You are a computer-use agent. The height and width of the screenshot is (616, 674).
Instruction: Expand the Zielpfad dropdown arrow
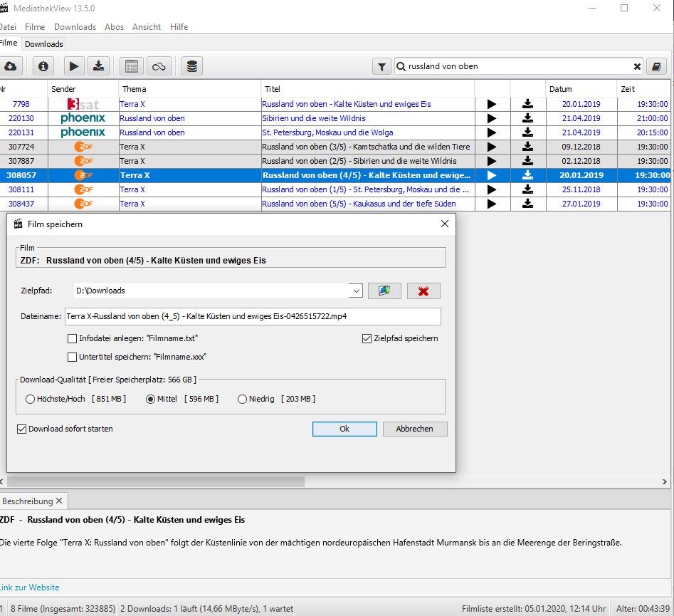(356, 291)
